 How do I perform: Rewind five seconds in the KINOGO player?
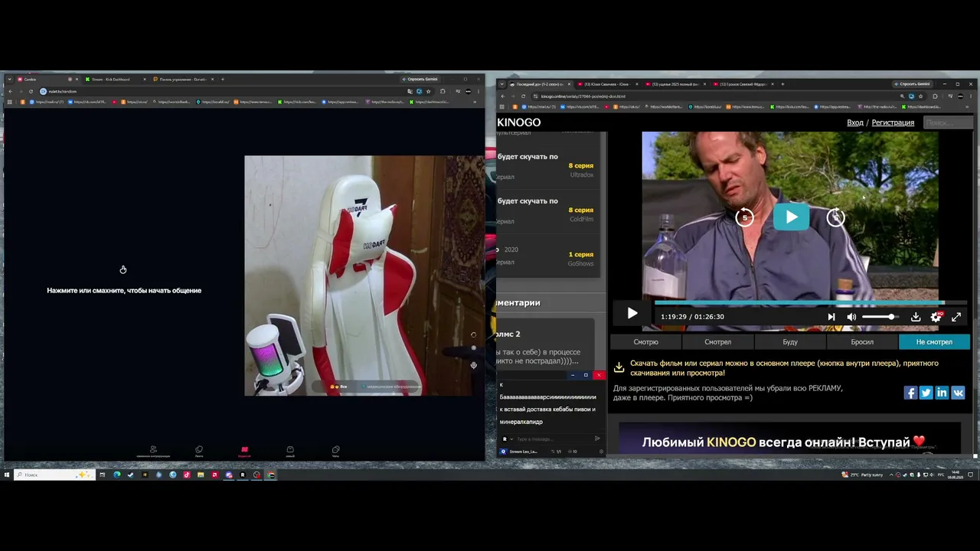pyautogui.click(x=744, y=217)
